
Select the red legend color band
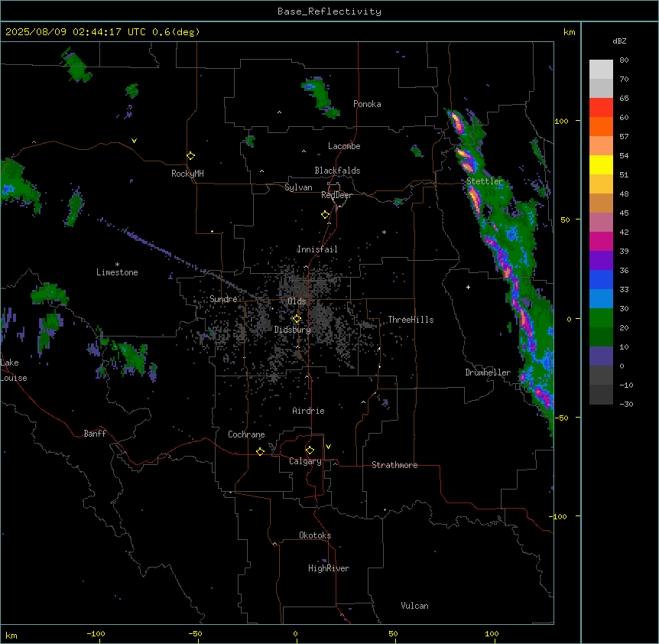point(601,108)
